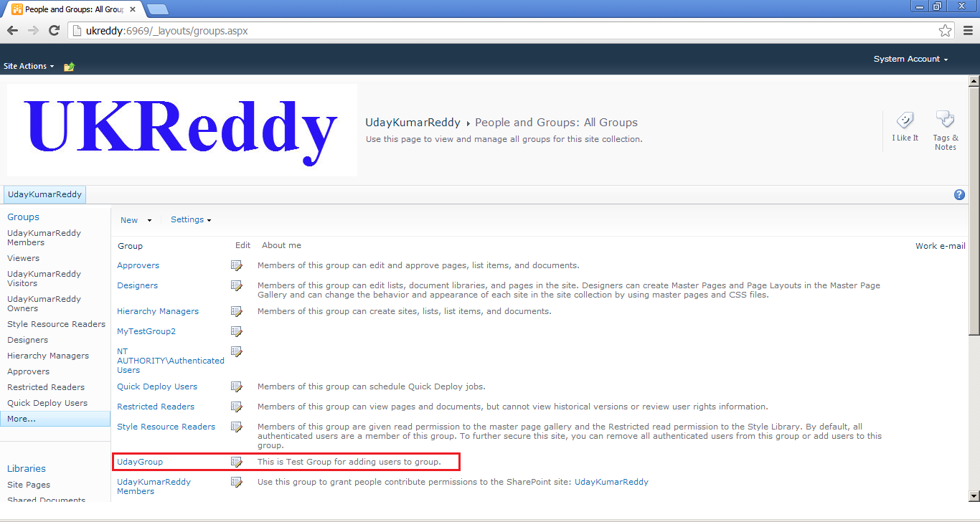
Task: Select Style Resource Readers in sidebar
Action: click(56, 324)
